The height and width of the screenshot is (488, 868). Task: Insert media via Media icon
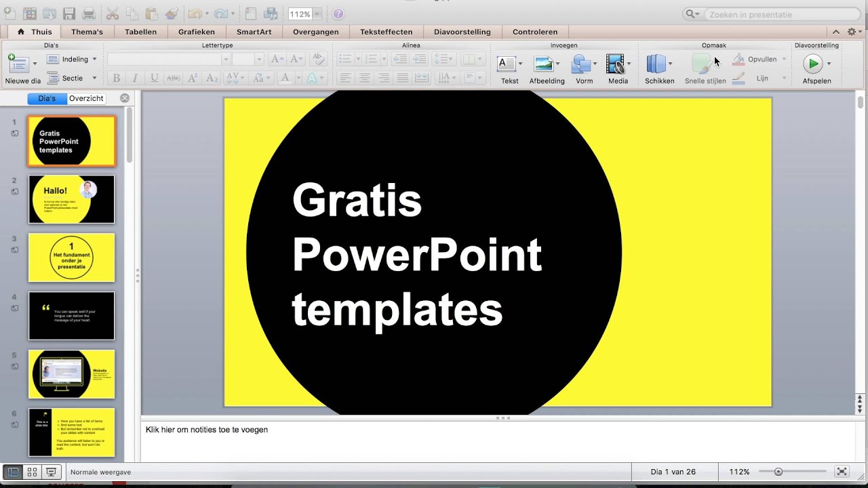(x=615, y=64)
